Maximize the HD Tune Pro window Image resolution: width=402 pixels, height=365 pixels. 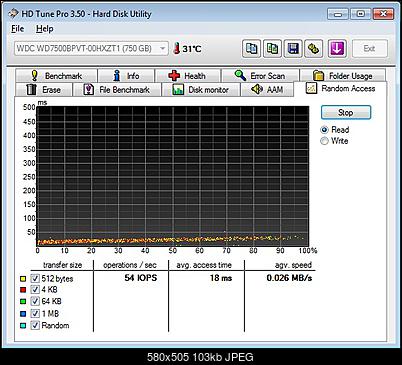[361, 14]
